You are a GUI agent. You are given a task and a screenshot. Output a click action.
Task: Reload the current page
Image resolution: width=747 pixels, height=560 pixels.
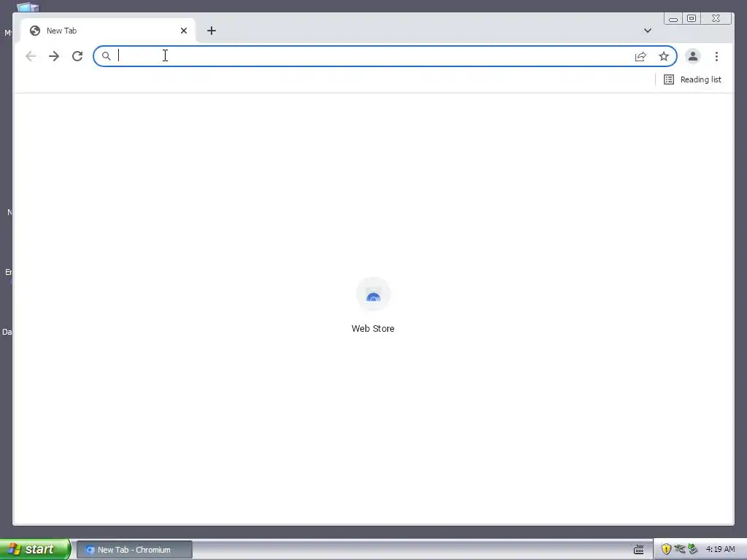tap(77, 56)
